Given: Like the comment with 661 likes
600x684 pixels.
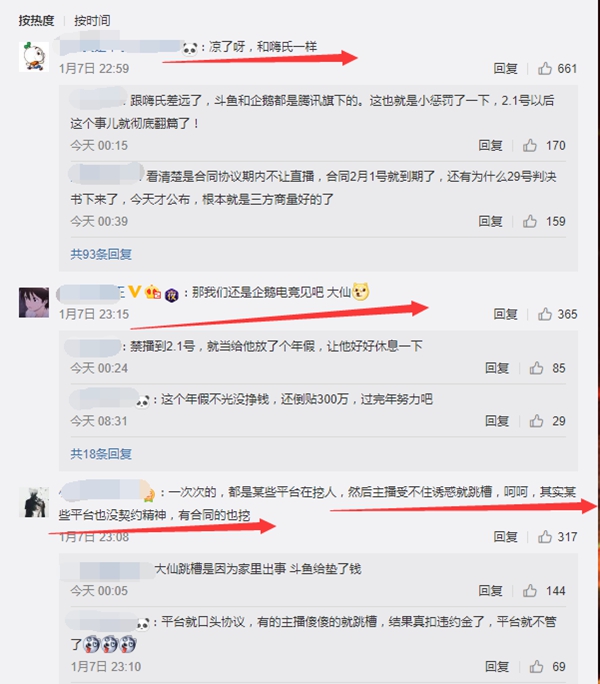Looking at the screenshot, I should tap(545, 68).
